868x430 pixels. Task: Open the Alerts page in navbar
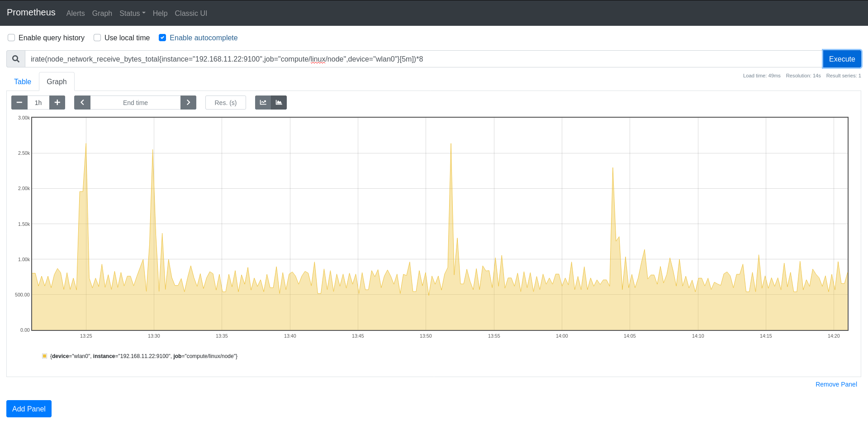click(x=76, y=14)
